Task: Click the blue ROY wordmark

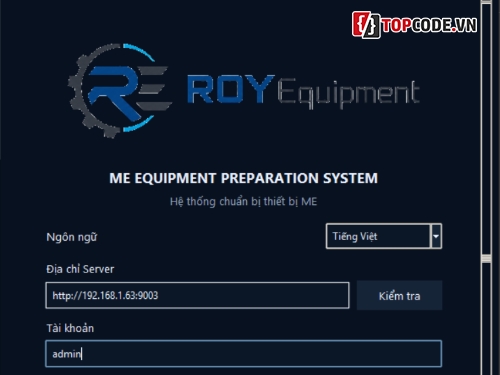Action: pyautogui.click(x=231, y=89)
